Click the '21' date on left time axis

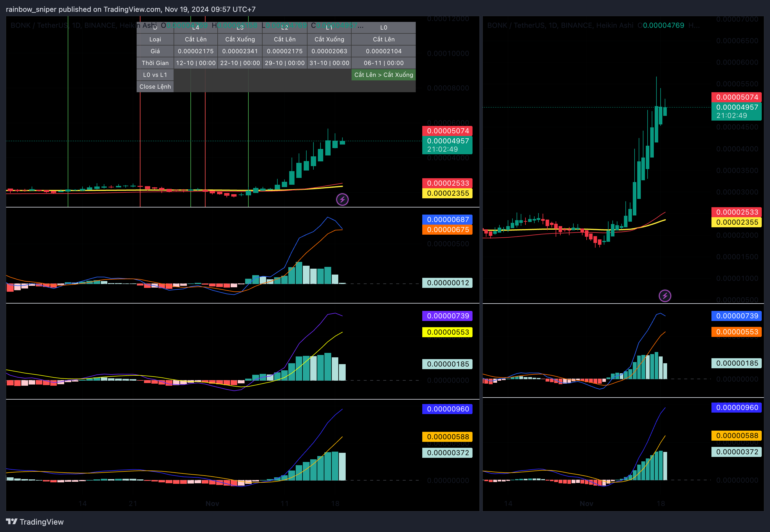tap(133, 503)
